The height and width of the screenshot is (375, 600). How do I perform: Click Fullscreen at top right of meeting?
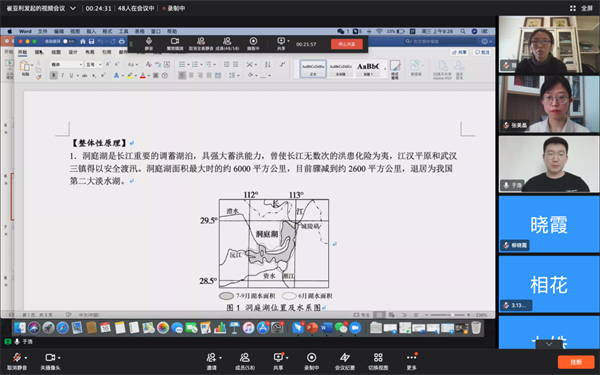point(582,8)
